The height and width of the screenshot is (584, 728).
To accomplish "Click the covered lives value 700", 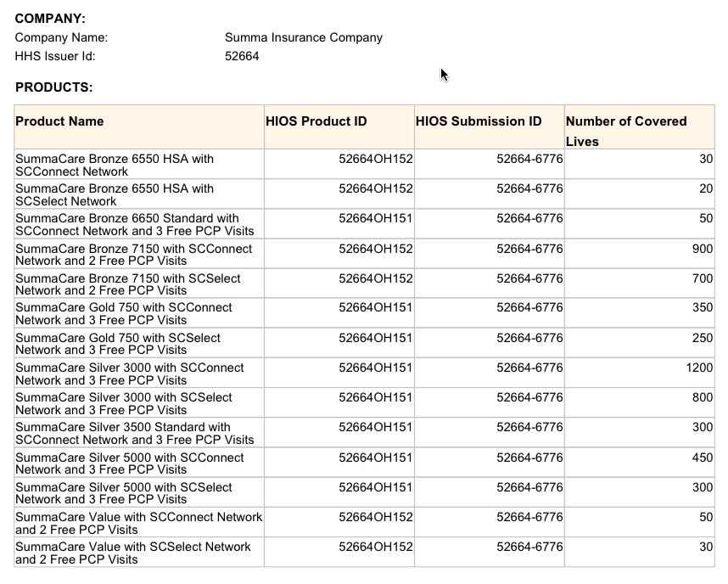I will click(x=702, y=278).
